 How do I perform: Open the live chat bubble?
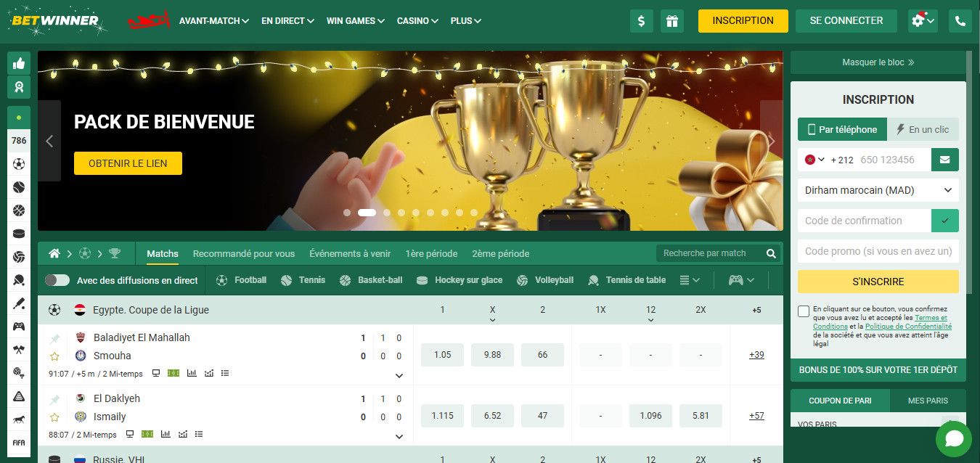coord(954,438)
